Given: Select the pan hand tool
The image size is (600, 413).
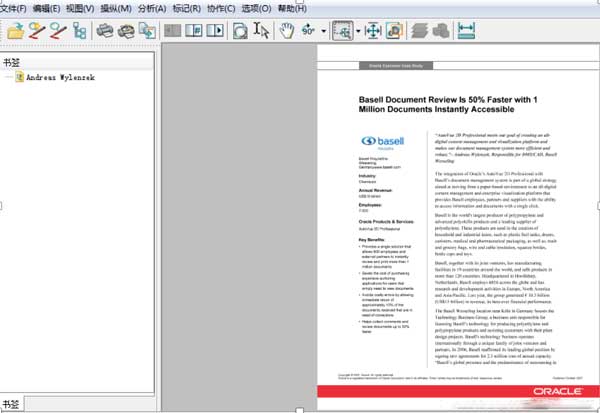Looking at the screenshot, I should tap(287, 31).
